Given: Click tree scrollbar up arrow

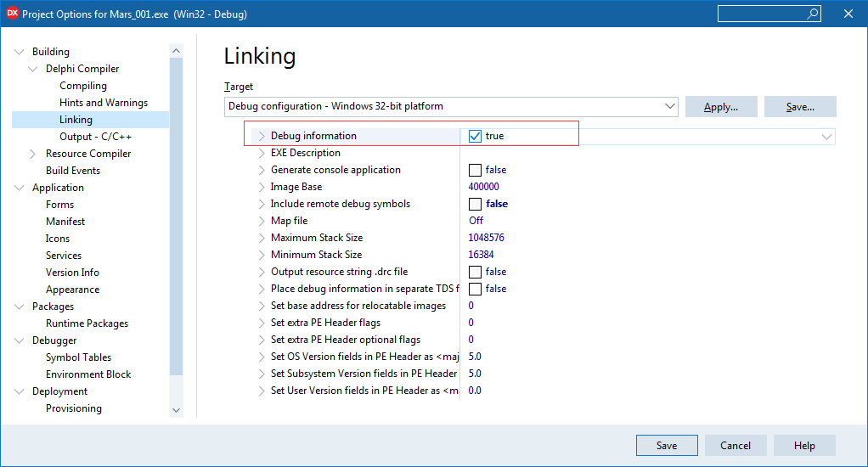Looking at the screenshot, I should [176, 51].
